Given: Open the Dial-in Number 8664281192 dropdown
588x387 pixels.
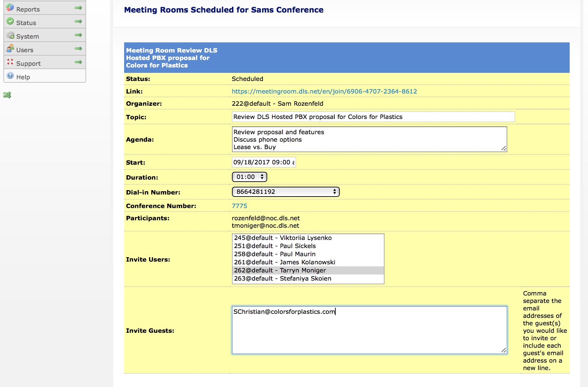Looking at the screenshot, I should coord(286,192).
